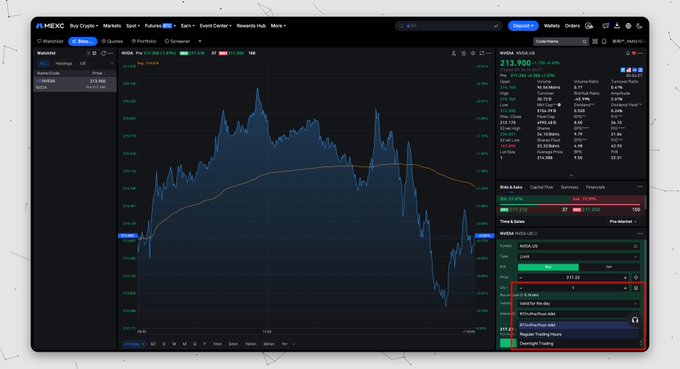Viewport: 680px width, 369px height.
Task: Expand the Futures menu
Action: point(160,26)
